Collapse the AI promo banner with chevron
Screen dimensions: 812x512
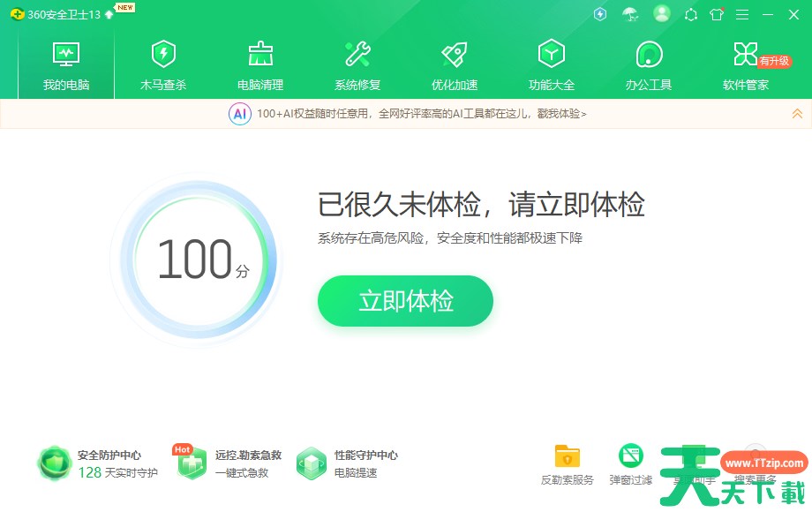pos(797,113)
